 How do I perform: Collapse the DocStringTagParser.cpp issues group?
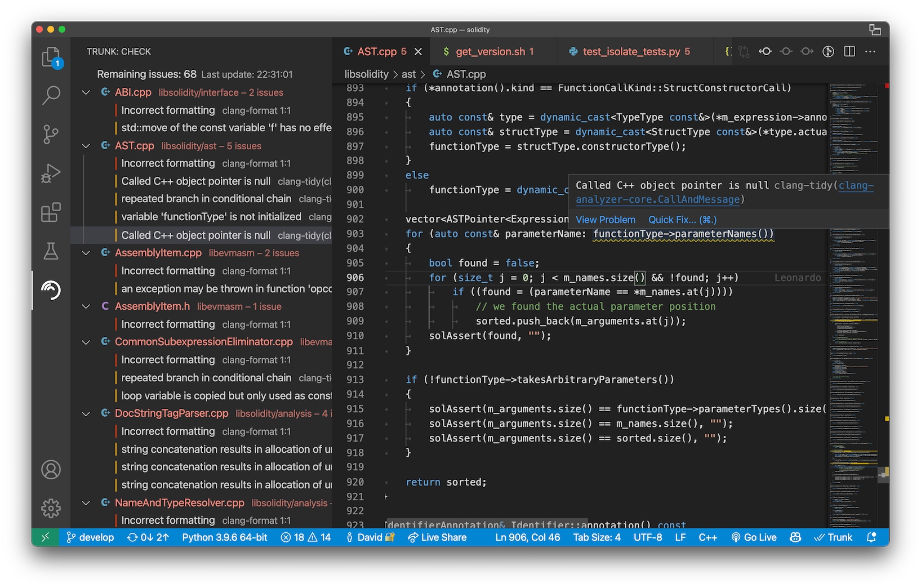pos(86,413)
